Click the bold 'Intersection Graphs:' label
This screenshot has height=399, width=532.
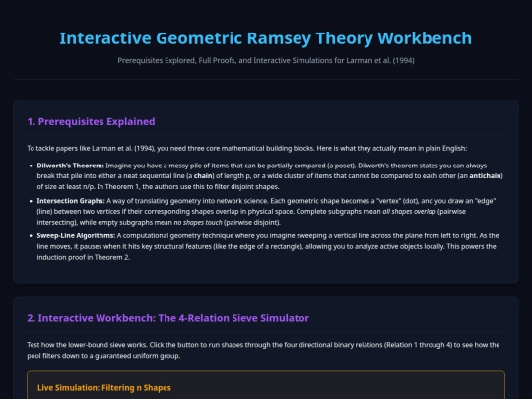click(71, 201)
